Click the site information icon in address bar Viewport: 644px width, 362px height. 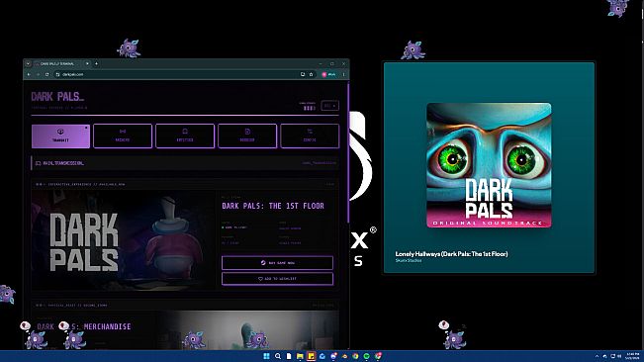58,74
